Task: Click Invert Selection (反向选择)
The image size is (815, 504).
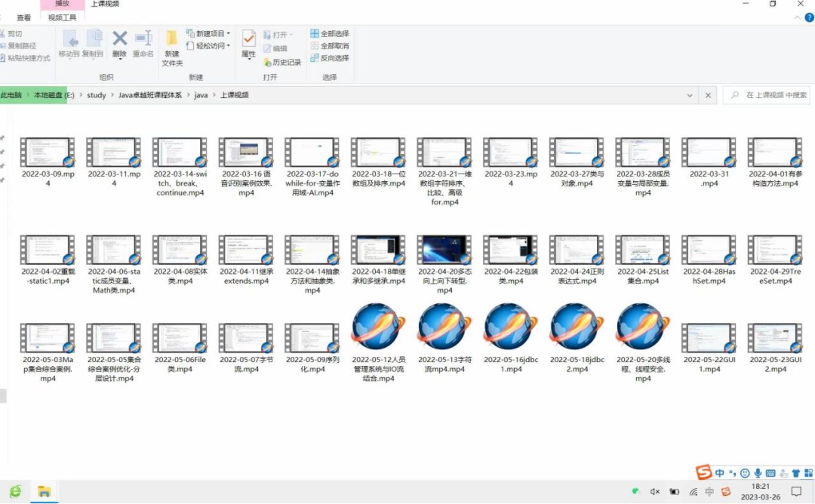Action: click(x=329, y=58)
